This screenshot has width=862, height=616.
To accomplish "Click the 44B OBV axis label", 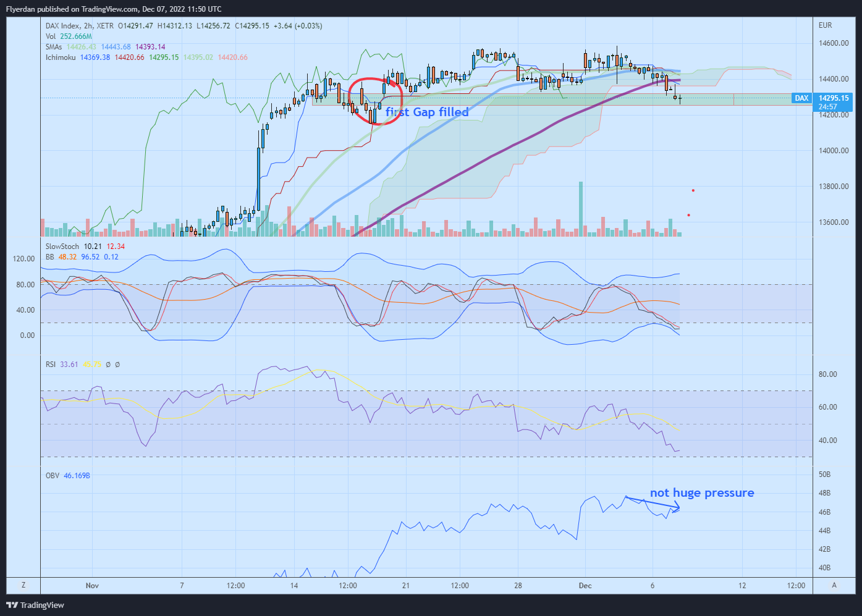I will (x=824, y=531).
